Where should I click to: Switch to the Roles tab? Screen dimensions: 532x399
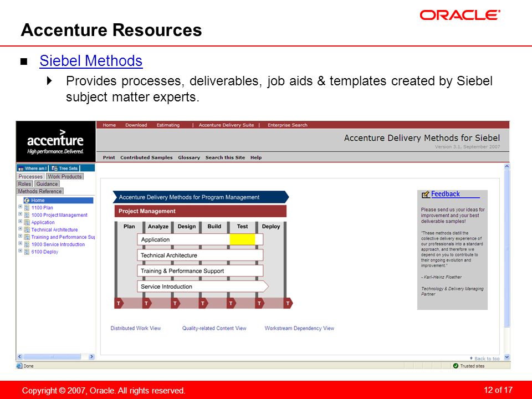point(24,184)
